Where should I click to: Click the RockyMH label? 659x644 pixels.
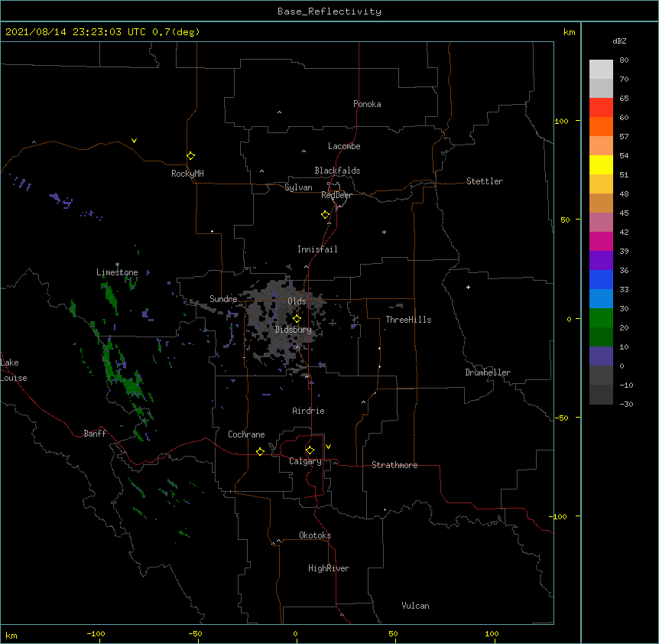187,174
